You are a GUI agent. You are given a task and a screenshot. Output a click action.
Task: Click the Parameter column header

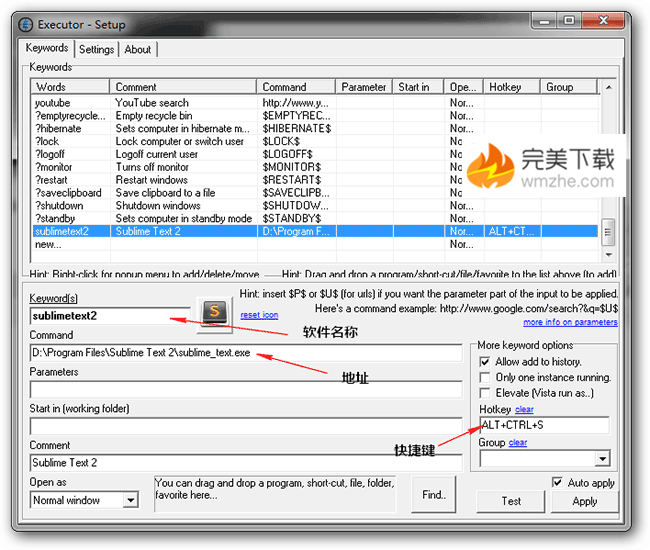[x=364, y=87]
